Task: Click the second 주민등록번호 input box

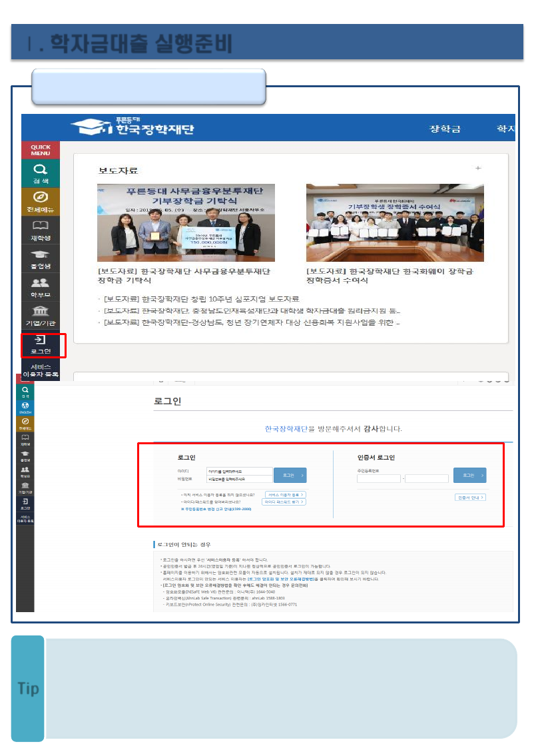Action: (427, 479)
